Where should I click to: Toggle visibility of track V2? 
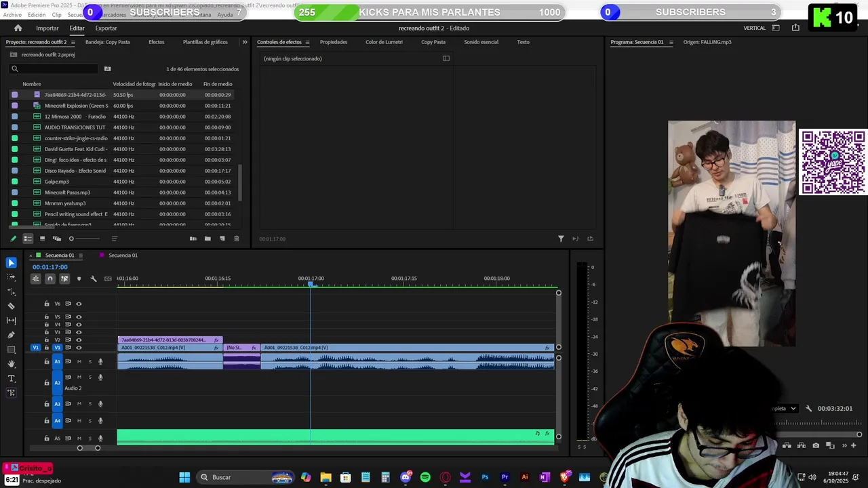pyautogui.click(x=79, y=340)
